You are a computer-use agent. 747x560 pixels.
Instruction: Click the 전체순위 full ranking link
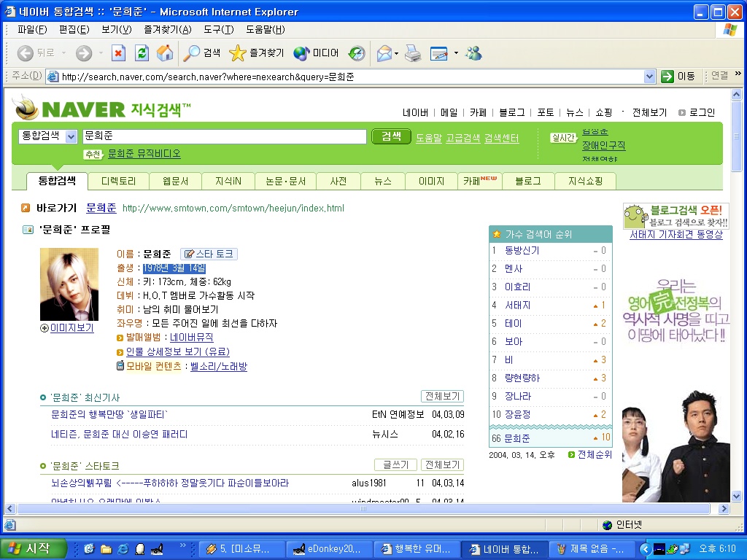click(595, 454)
